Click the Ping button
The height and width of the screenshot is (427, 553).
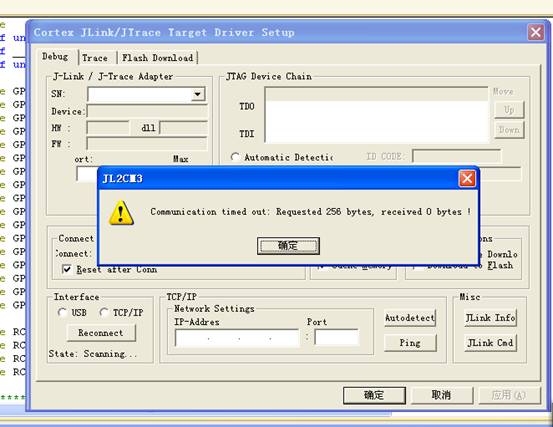pyautogui.click(x=410, y=343)
